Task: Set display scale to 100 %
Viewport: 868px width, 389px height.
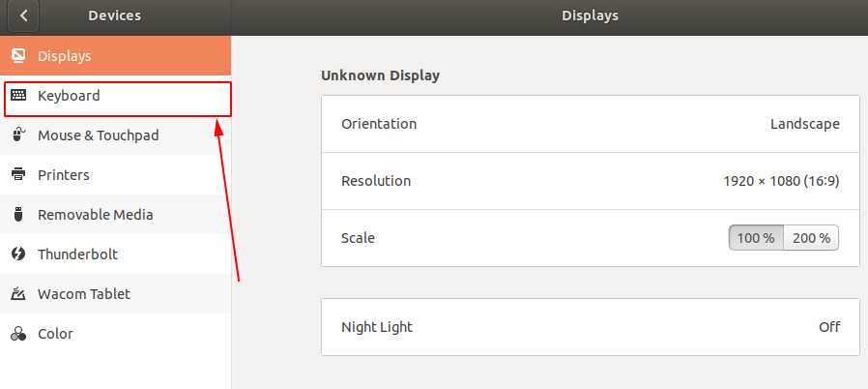Action: tap(756, 238)
